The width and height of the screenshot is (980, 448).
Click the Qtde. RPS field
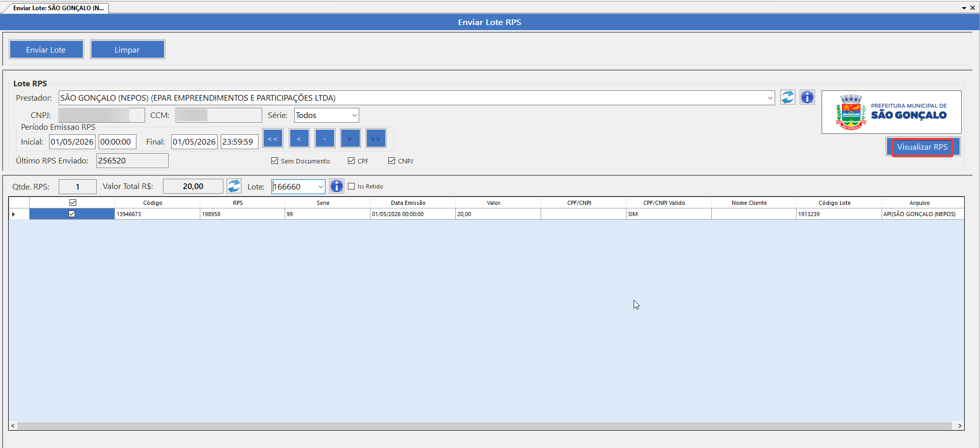[x=78, y=186]
